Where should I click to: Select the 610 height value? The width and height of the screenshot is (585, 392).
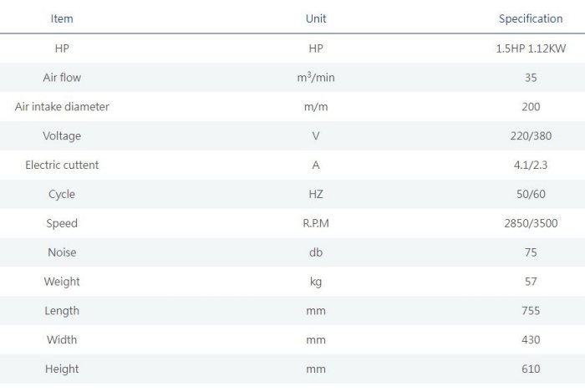(x=531, y=369)
